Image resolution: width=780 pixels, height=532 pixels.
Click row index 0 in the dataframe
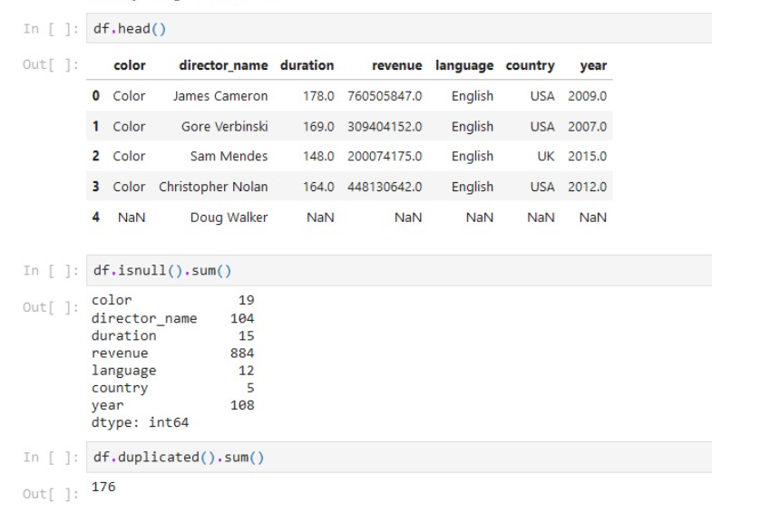96,96
